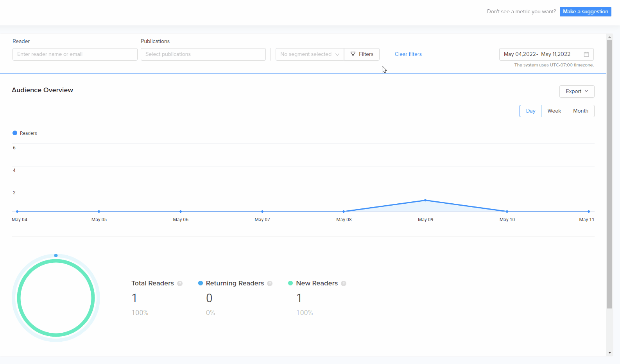The width and height of the screenshot is (620, 364).
Task: Click the help icon beside Total Readers
Action: point(180,283)
